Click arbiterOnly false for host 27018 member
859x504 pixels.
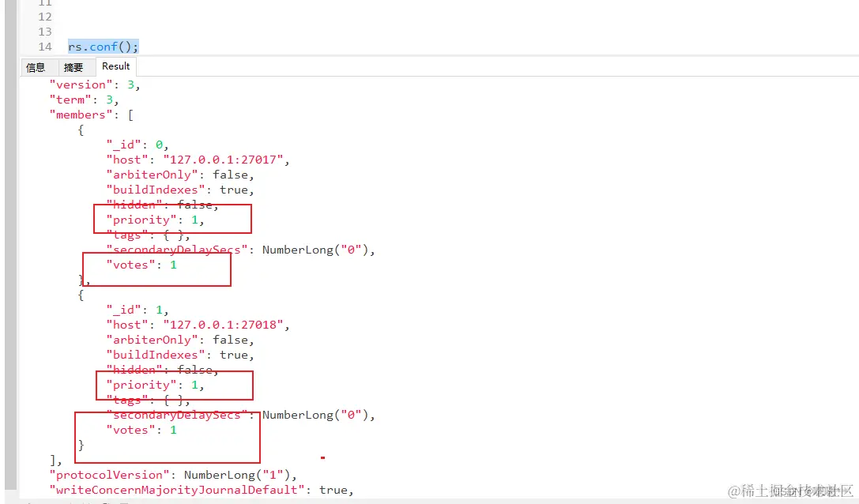pyautogui.click(x=180, y=340)
